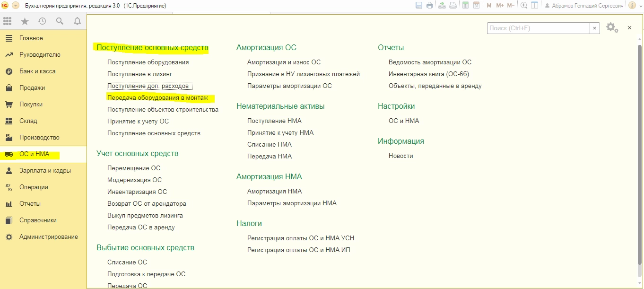Click the M memory button
The width and height of the screenshot is (644, 289).
489,5
